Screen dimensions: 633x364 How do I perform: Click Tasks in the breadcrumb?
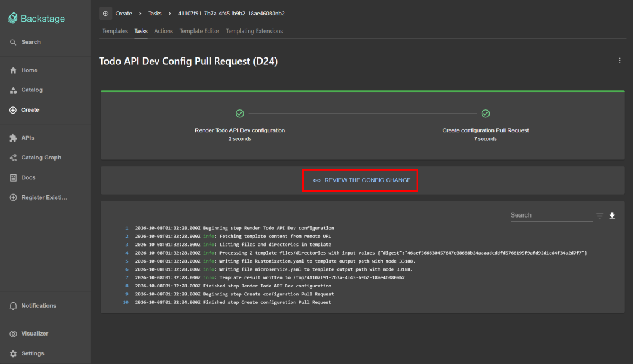(155, 14)
